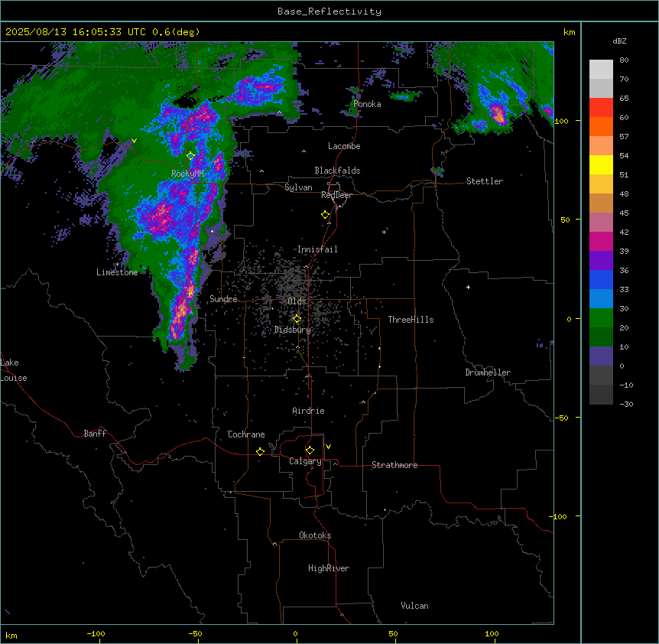Select the light gray 65-70 dBZ swatch
The height and width of the screenshot is (644, 659).
click(601, 88)
